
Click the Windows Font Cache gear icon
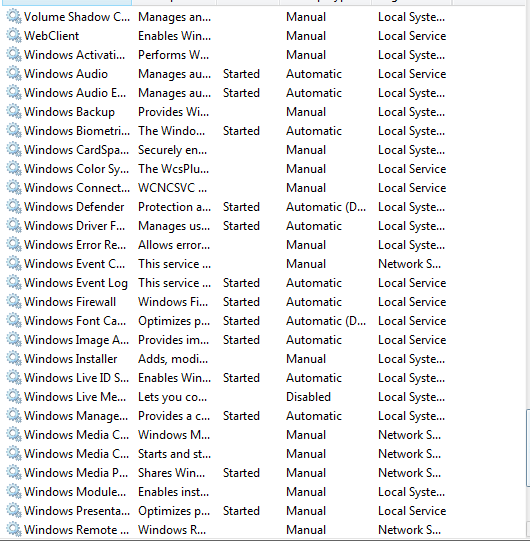click(14, 320)
